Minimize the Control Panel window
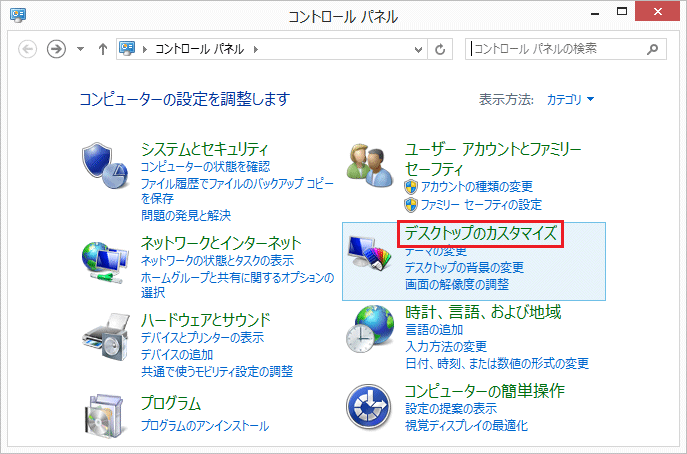Viewport: 687px width, 454px height. point(595,13)
